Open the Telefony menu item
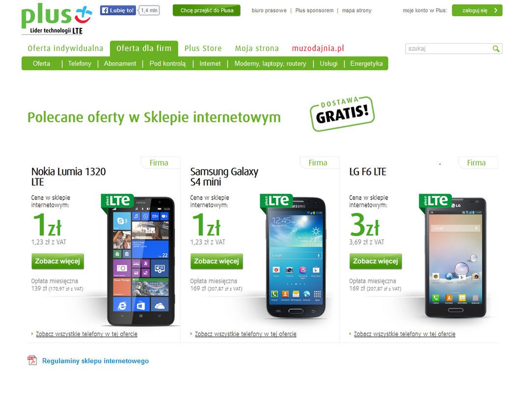532x397 pixels. pyautogui.click(x=80, y=63)
